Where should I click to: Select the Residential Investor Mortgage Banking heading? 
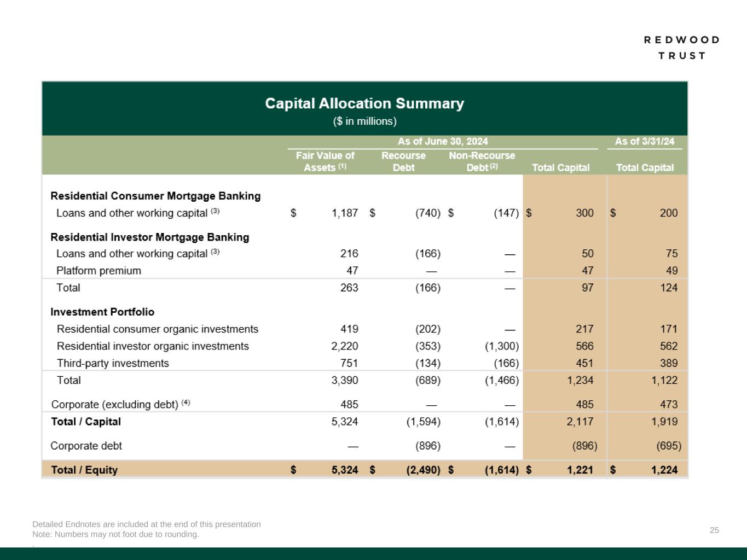[x=149, y=237]
